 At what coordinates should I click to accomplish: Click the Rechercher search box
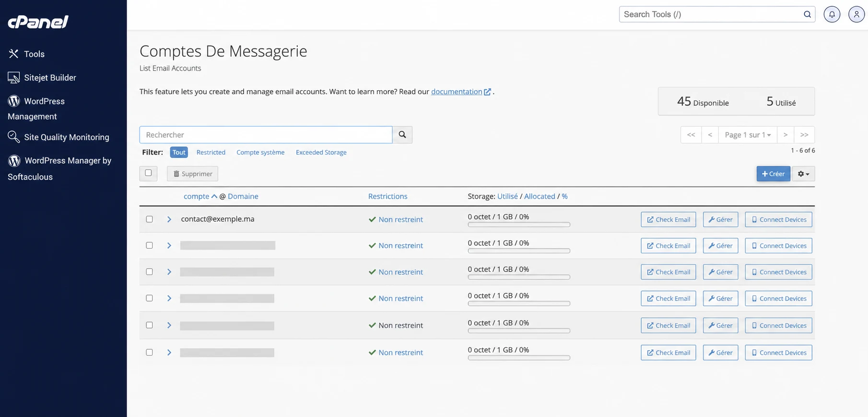tap(266, 135)
